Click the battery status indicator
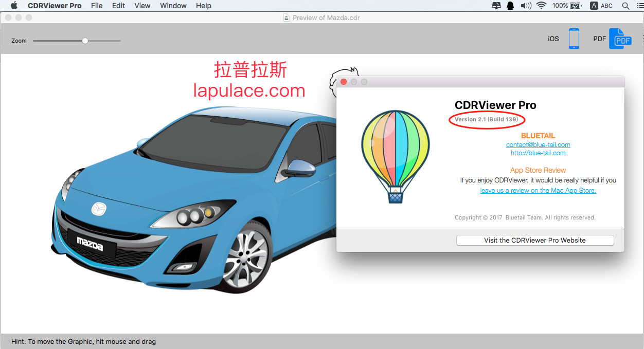Screen dimensions: 644x349 point(567,6)
